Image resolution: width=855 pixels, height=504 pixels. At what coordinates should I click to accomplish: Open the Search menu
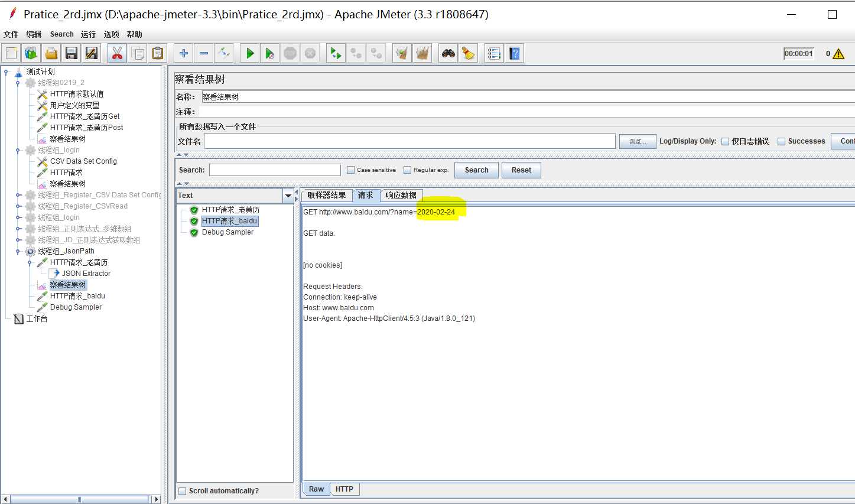coord(61,34)
